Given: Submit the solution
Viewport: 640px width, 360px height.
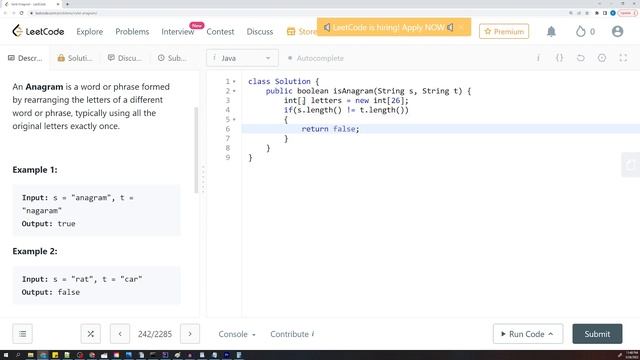Looking at the screenshot, I should pos(597,334).
